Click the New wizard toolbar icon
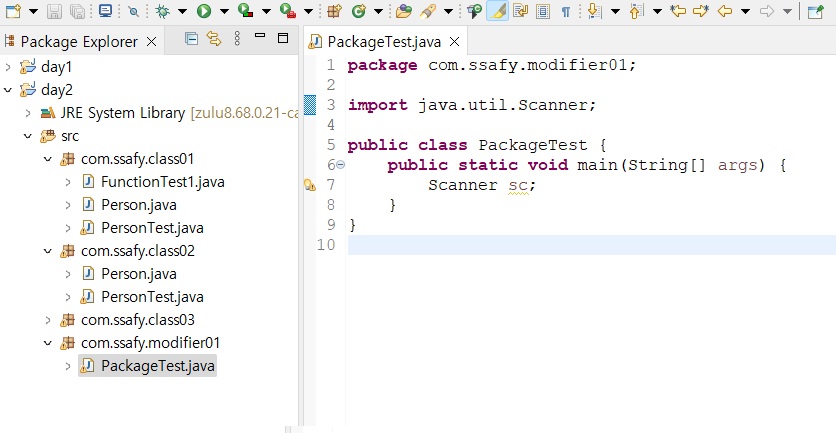The width and height of the screenshot is (836, 433). point(13,11)
